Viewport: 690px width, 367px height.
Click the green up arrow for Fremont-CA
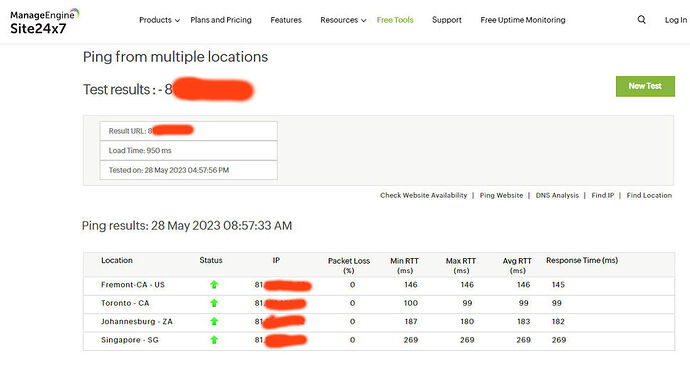tap(214, 285)
